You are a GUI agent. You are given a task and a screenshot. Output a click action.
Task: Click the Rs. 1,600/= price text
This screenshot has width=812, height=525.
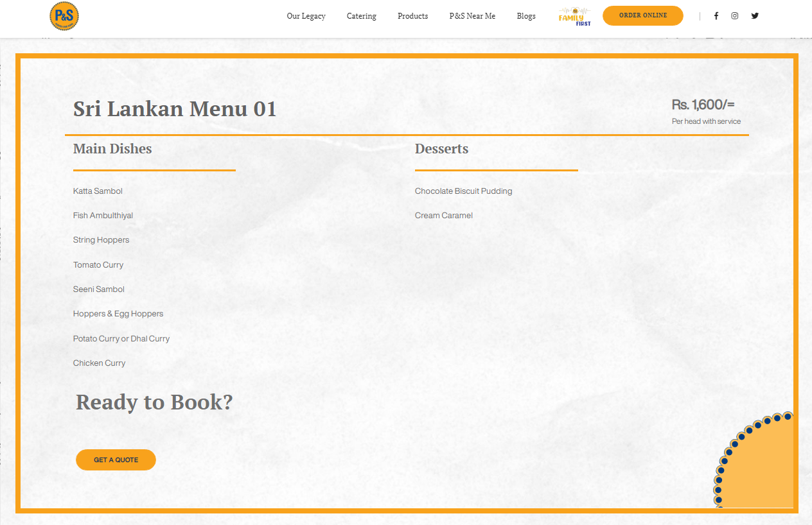[703, 105]
